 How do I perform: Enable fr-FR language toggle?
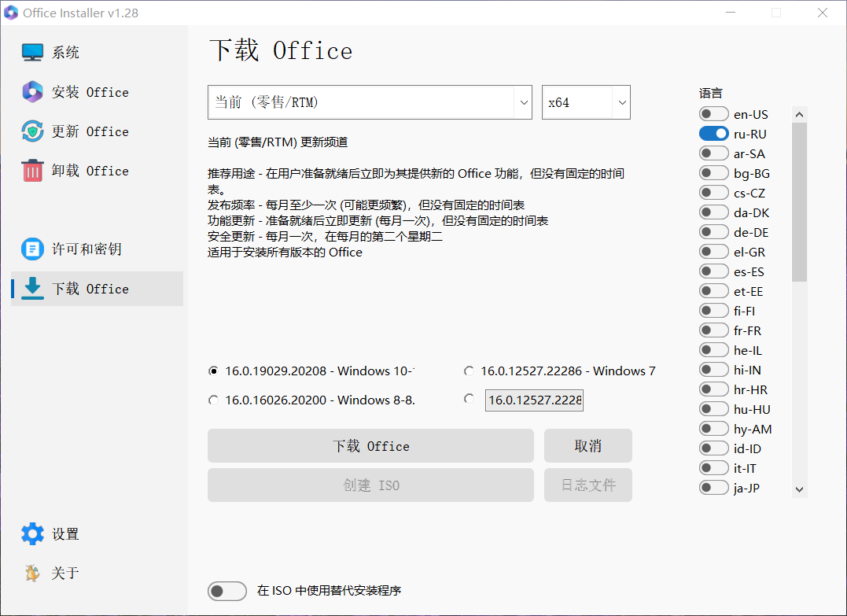(713, 330)
